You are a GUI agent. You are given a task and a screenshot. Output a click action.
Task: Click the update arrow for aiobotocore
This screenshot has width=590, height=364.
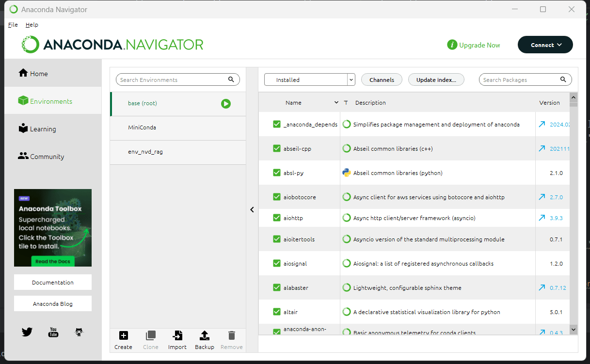[x=542, y=197]
